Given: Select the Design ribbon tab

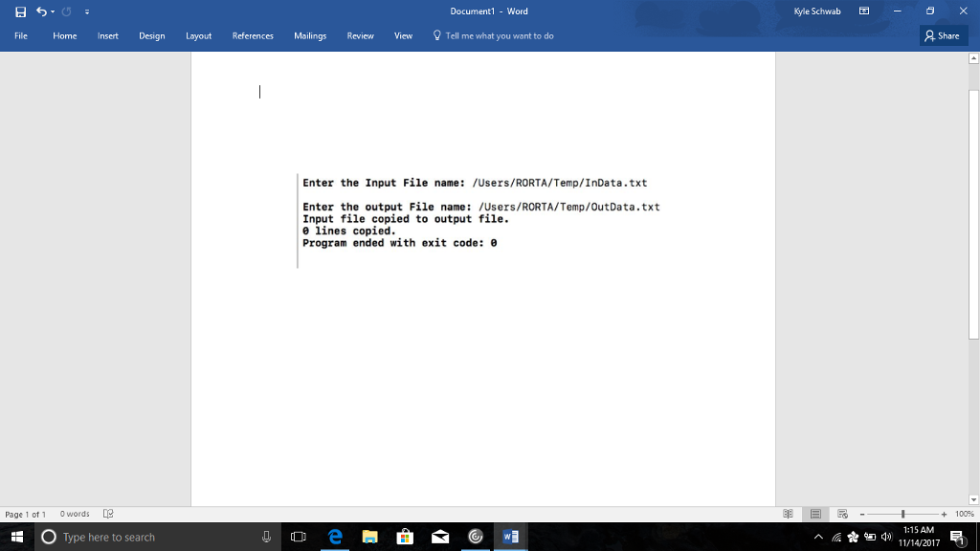Looking at the screenshot, I should click(151, 35).
